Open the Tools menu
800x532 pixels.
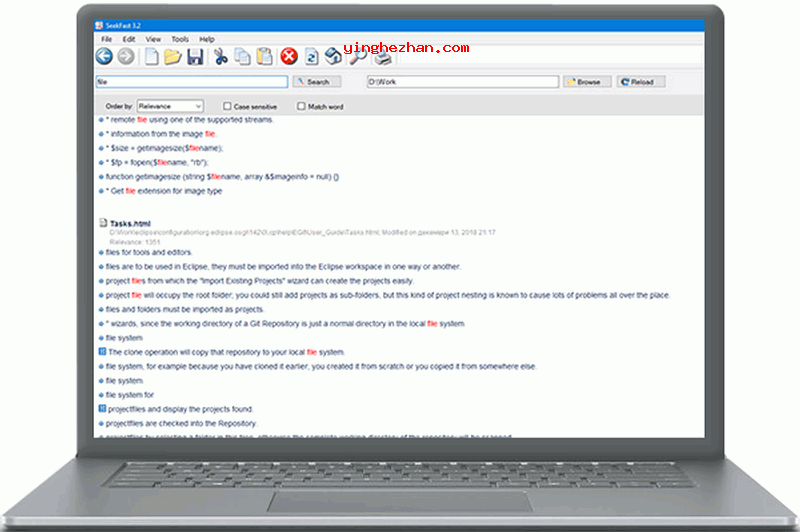[180, 39]
